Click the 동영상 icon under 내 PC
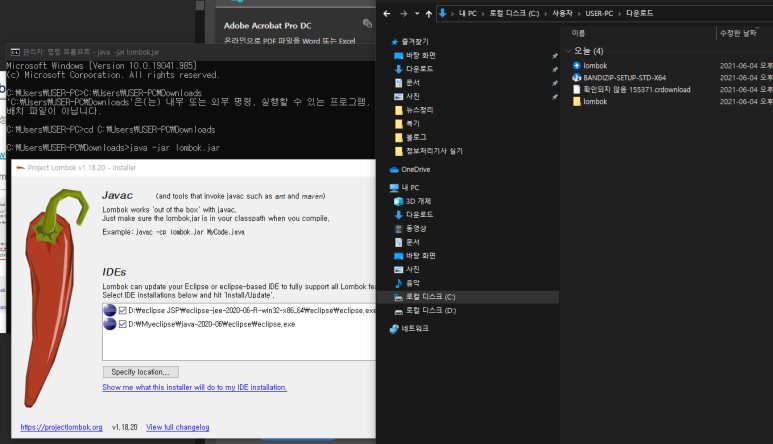Viewport: 773px width, 444px height. [399, 229]
